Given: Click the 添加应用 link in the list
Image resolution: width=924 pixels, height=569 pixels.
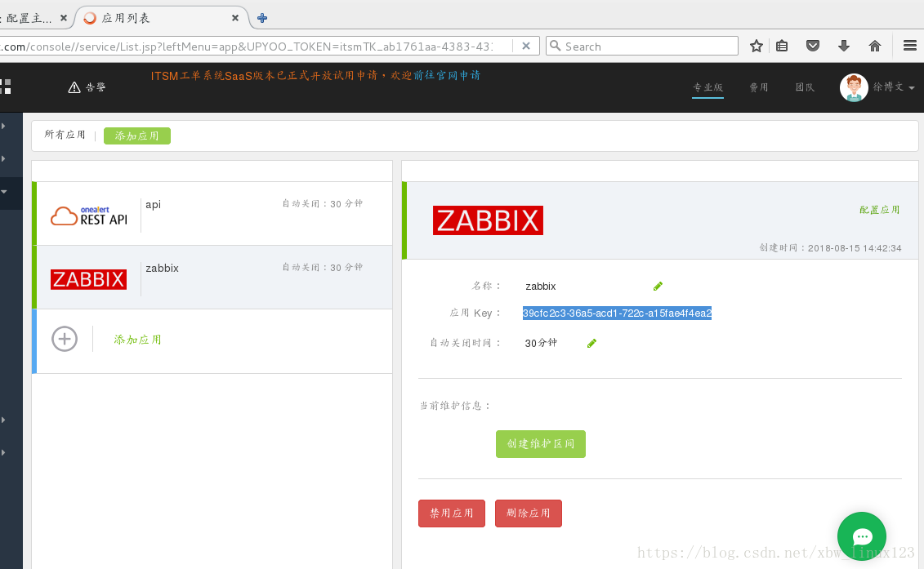Looking at the screenshot, I should tap(137, 340).
